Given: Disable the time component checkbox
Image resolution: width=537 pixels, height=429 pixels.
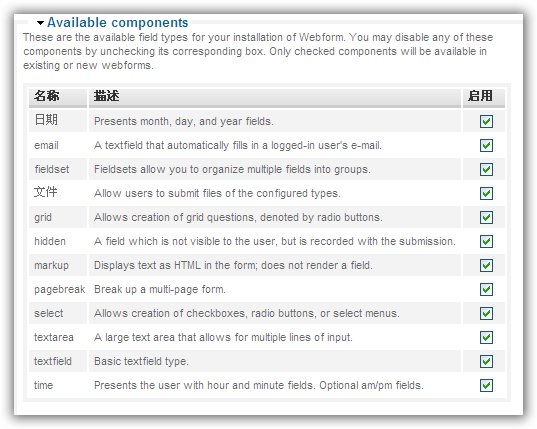Looking at the screenshot, I should 486,385.
